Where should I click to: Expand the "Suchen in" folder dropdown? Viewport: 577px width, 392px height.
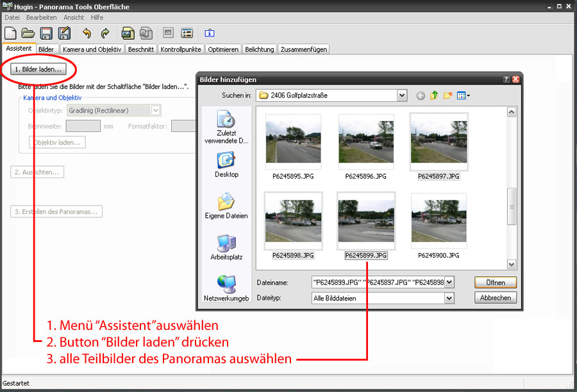[x=401, y=95]
